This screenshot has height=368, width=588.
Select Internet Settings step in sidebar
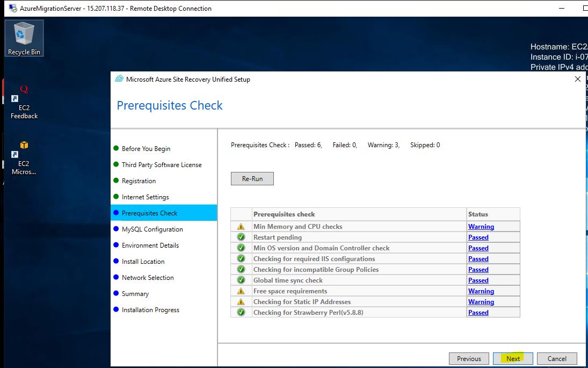tap(145, 197)
